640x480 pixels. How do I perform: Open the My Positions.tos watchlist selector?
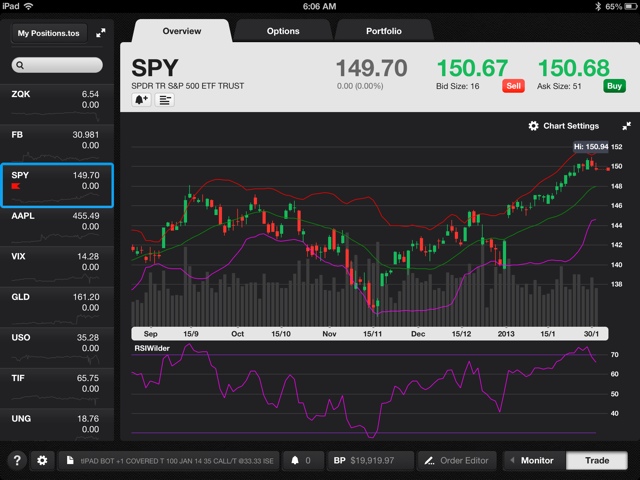49,33
